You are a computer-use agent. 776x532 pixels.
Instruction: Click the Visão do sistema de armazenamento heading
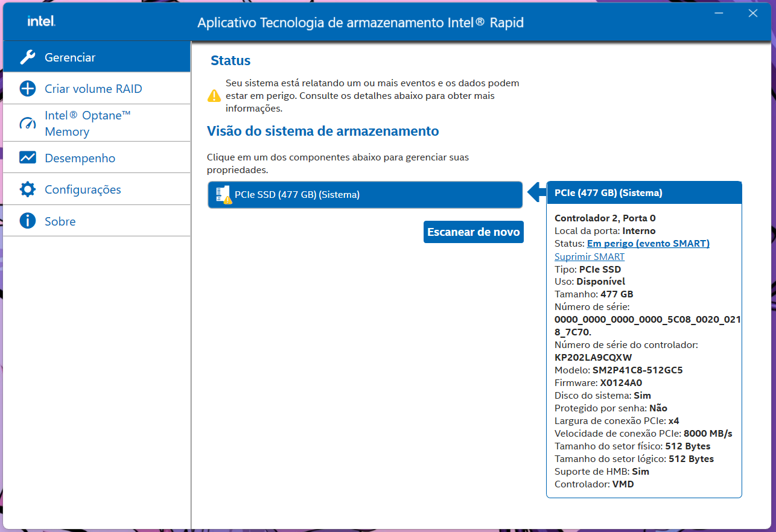click(x=323, y=131)
